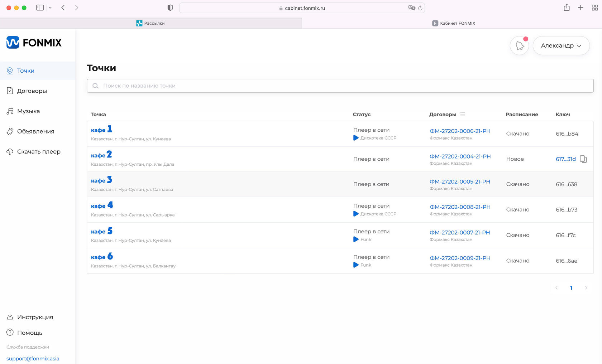Click the play icon in кафе 6 status
Image resolution: width=602 pixels, height=364 pixels.
356,265
